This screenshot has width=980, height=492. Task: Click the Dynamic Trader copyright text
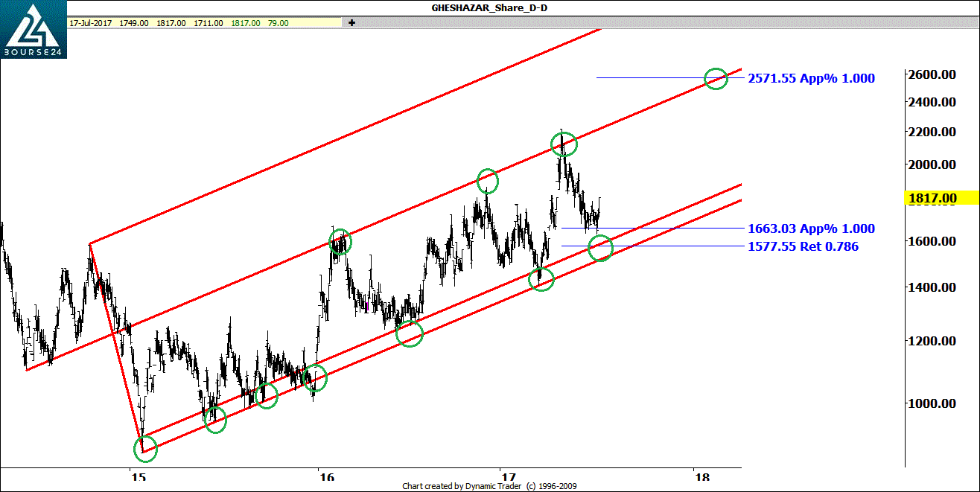click(x=489, y=486)
